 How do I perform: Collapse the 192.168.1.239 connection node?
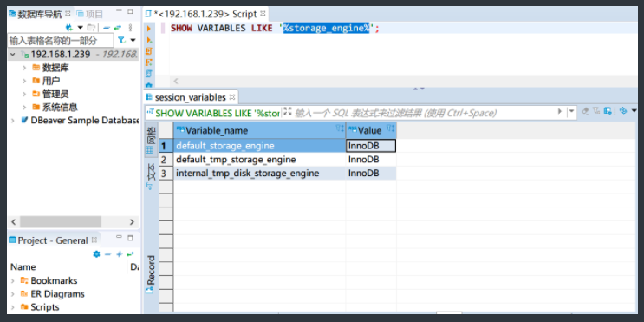pyautogui.click(x=13, y=55)
